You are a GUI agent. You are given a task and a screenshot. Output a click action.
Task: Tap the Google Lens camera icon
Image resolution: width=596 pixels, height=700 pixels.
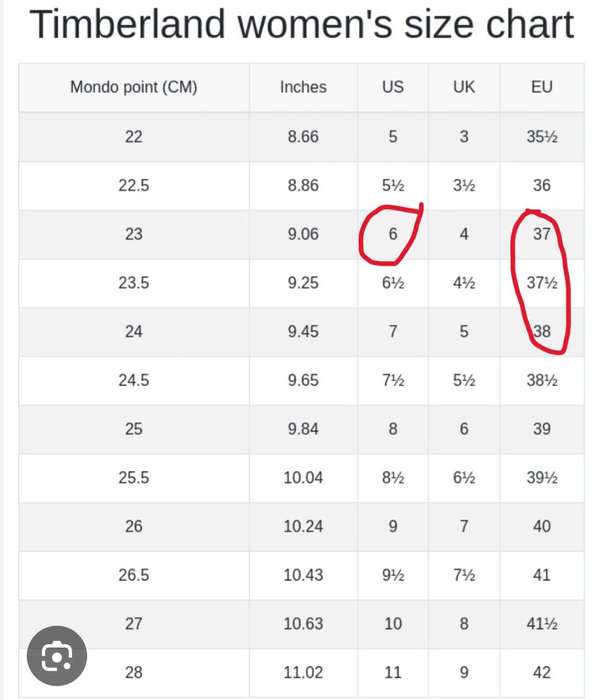coord(57,655)
